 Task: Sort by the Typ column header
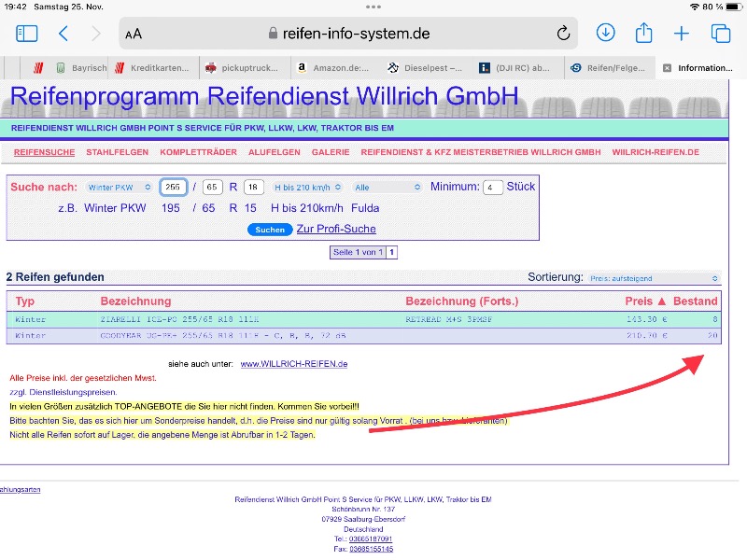[x=25, y=301]
